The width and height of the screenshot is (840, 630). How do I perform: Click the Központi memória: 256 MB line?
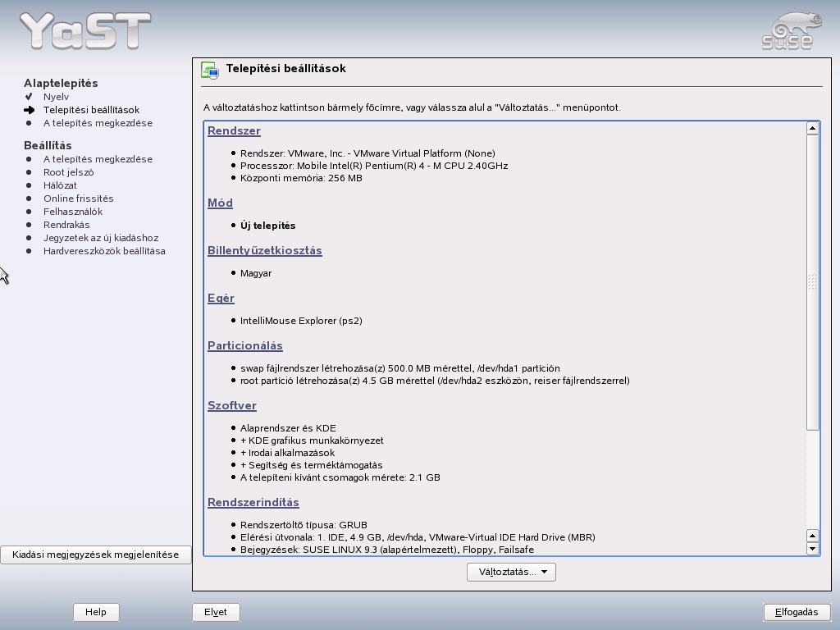pos(301,178)
